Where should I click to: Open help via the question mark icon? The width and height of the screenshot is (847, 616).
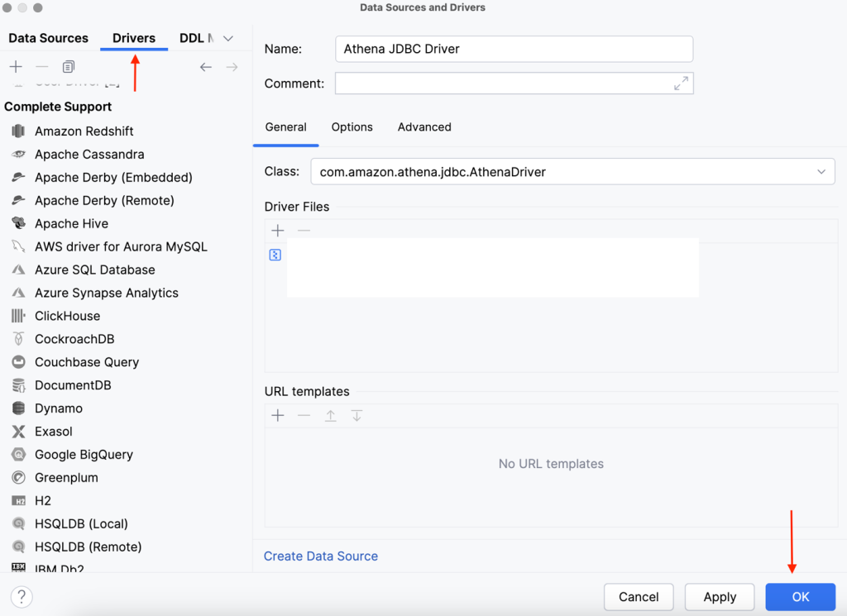[21, 596]
